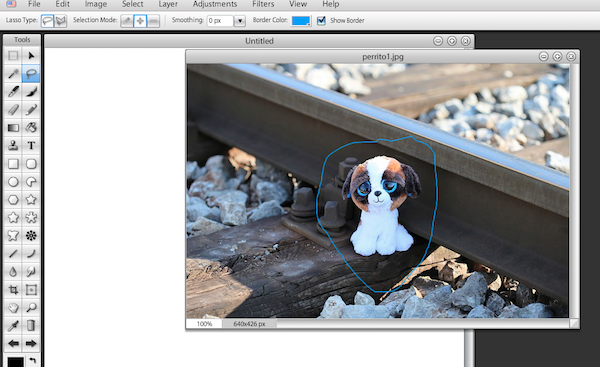600x367 pixels.
Task: Click the perrito1.jpg window title bar
Action: pyautogui.click(x=383, y=57)
